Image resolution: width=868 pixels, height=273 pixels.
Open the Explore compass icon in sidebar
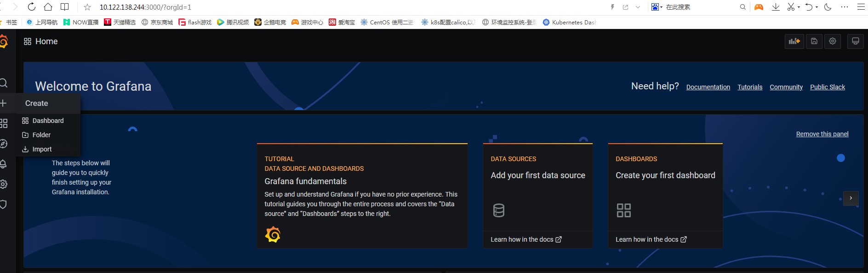click(x=3, y=144)
